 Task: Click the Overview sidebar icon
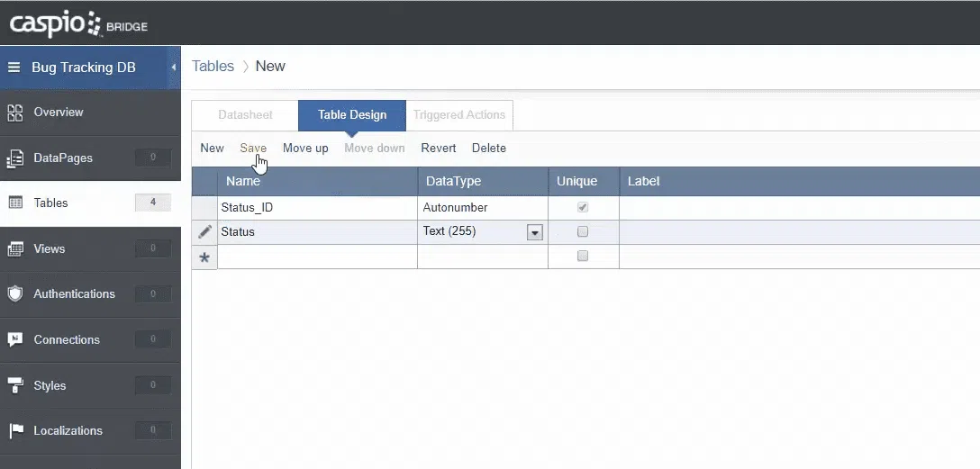click(15, 113)
